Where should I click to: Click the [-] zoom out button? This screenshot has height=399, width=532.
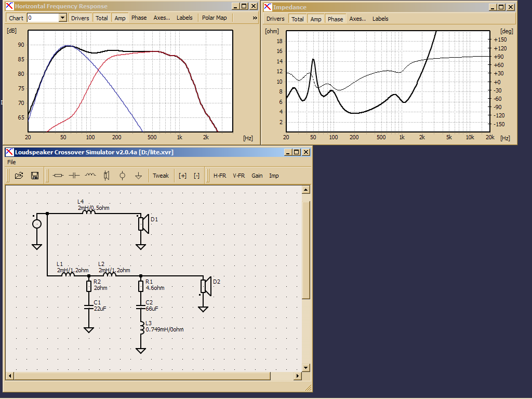click(x=197, y=176)
